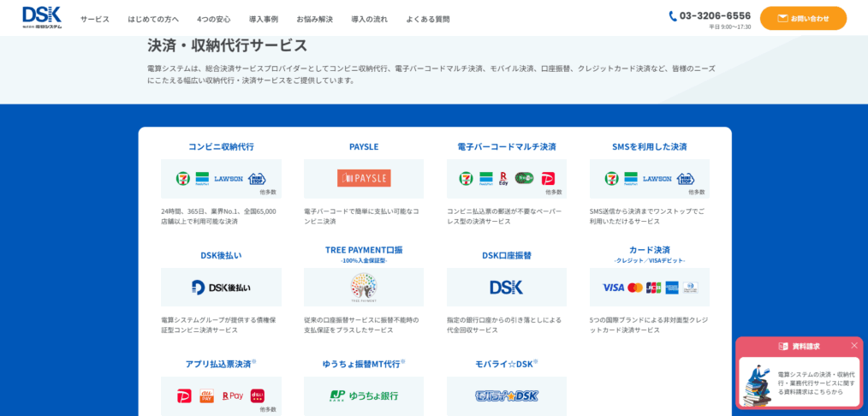
Task: Click PayPay logo in 電子バーコードマルチ決済
Action: click(548, 179)
